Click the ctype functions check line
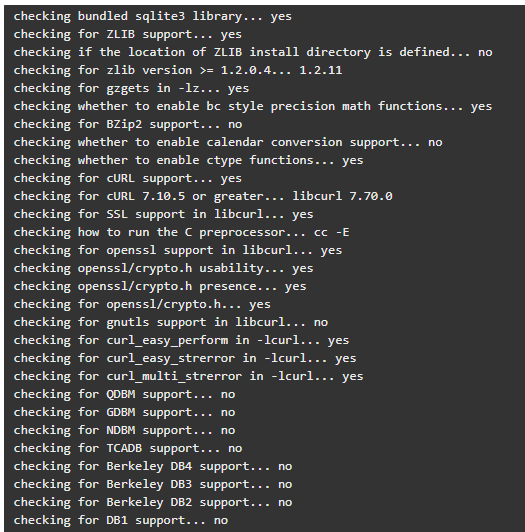Image resolution: width=525 pixels, height=532 pixels. pos(188,160)
